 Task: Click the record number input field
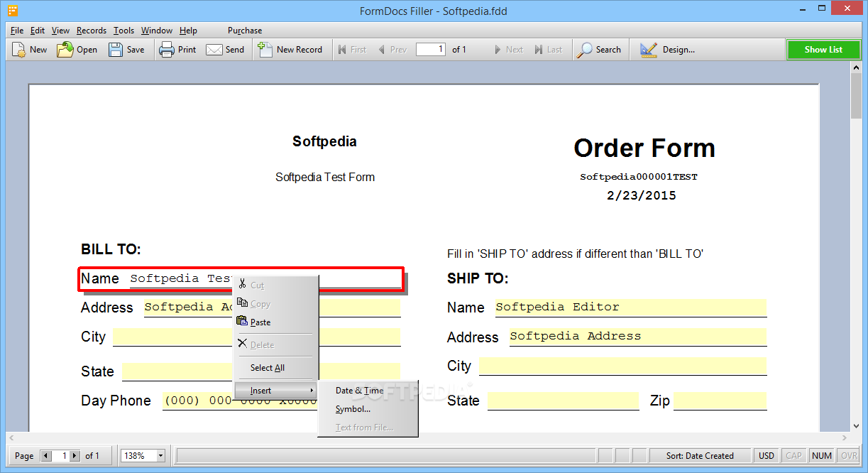click(431, 50)
